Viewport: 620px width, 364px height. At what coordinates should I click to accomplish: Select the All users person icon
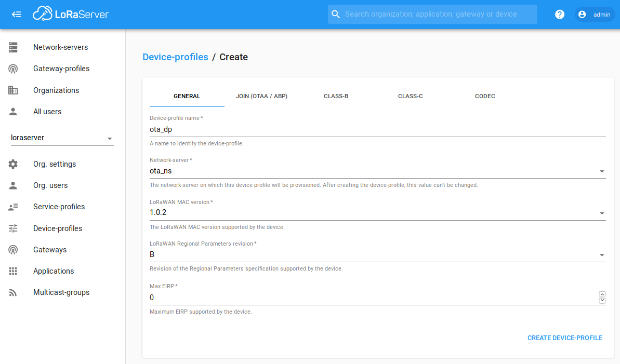pyautogui.click(x=13, y=111)
